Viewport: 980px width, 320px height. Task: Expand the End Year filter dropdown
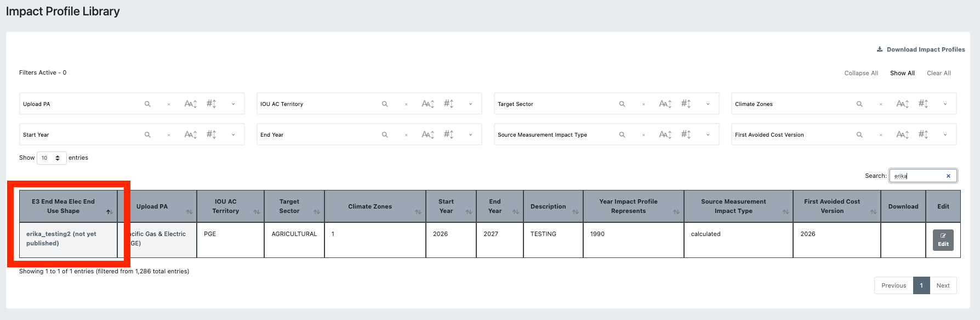click(470, 135)
